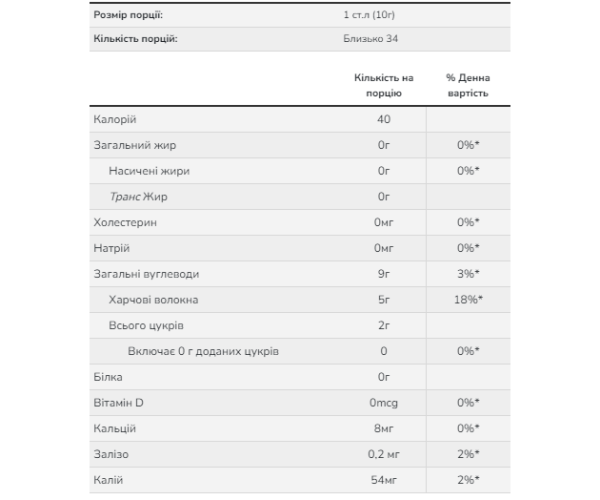Viewport: 600px width, 500px height.
Task: Select the 'Кількість порцій' row label
Action: point(135,39)
